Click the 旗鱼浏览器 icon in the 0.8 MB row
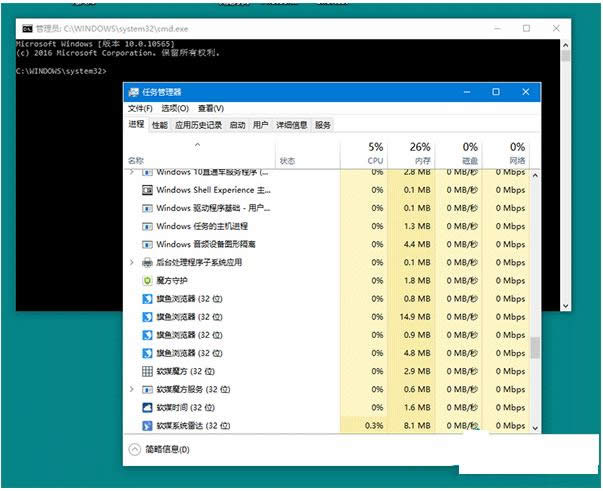 click(147, 299)
